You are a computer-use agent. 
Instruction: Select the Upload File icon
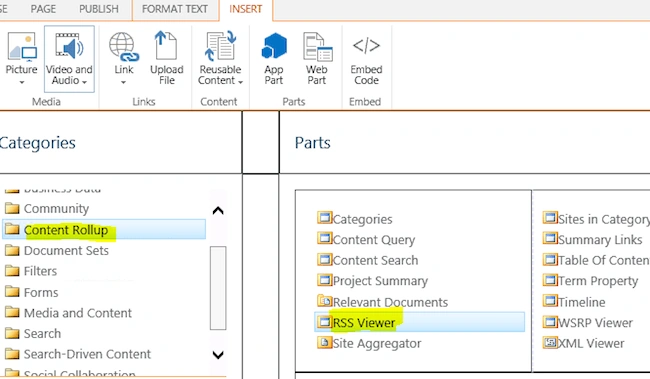pyautogui.click(x=166, y=46)
